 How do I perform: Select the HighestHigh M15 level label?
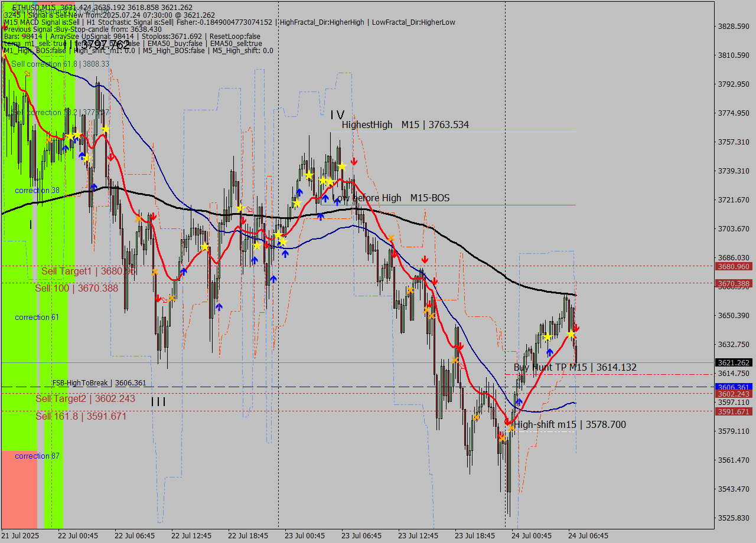click(x=405, y=125)
